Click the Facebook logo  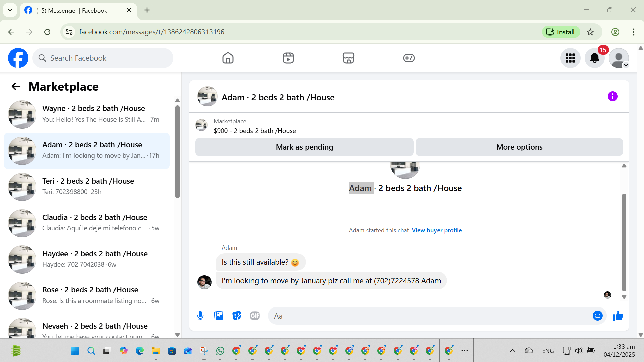18,58
